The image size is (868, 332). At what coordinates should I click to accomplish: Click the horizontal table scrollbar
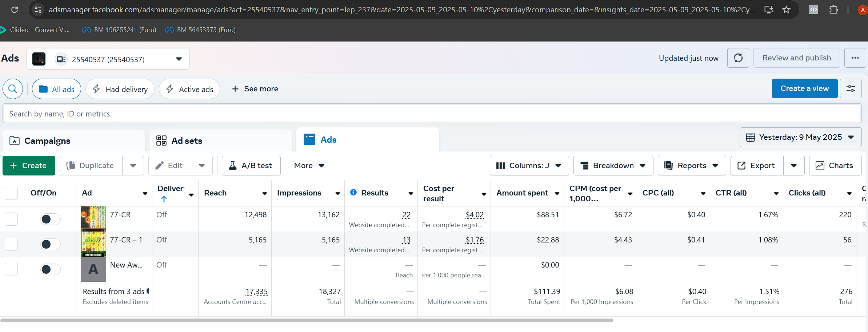pyautogui.click(x=307, y=320)
